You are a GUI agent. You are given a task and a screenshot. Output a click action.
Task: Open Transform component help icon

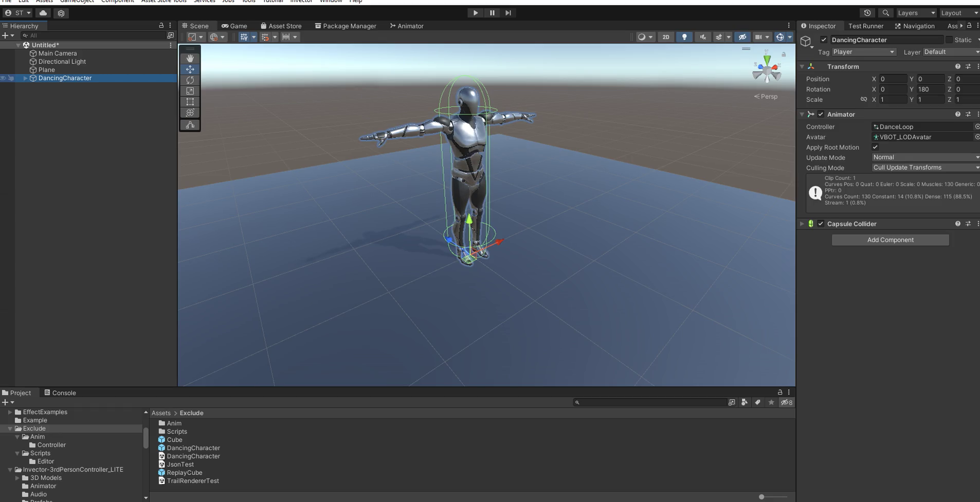[x=957, y=66]
